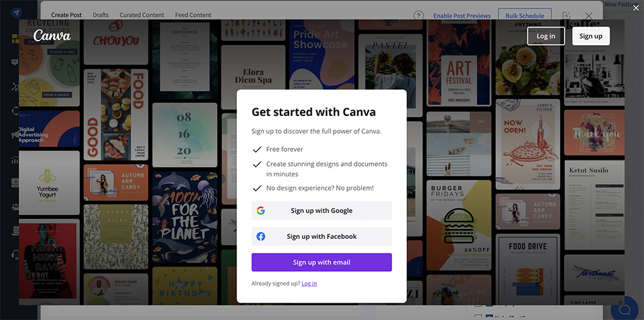Viewport: 644px width, 320px height.
Task: Close the Create Post dialog behind the overlay
Action: [x=589, y=16]
